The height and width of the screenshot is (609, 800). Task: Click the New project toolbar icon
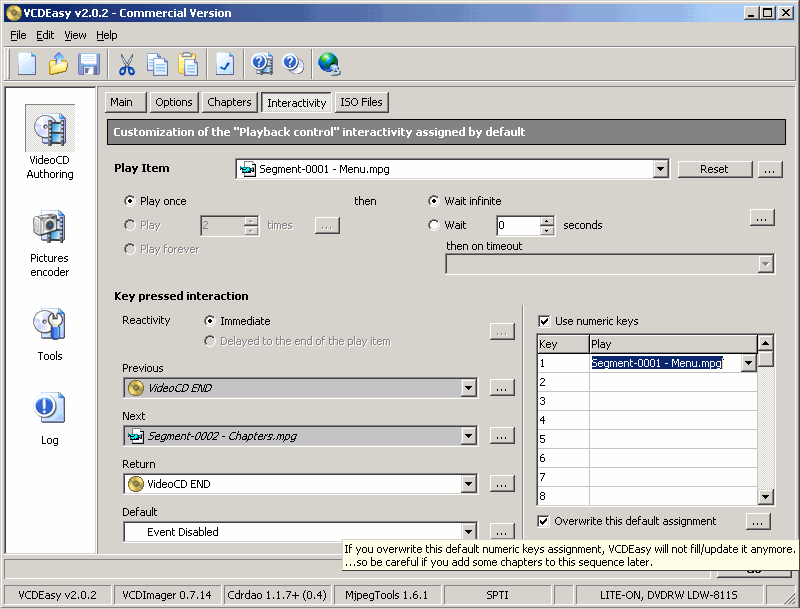pyautogui.click(x=27, y=64)
